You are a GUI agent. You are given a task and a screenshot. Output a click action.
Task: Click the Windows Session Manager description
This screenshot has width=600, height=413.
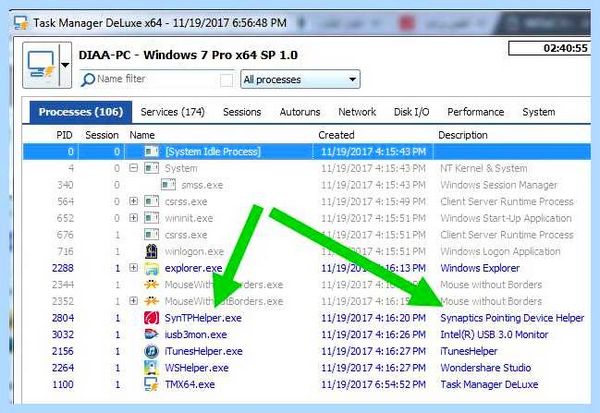coord(499,185)
